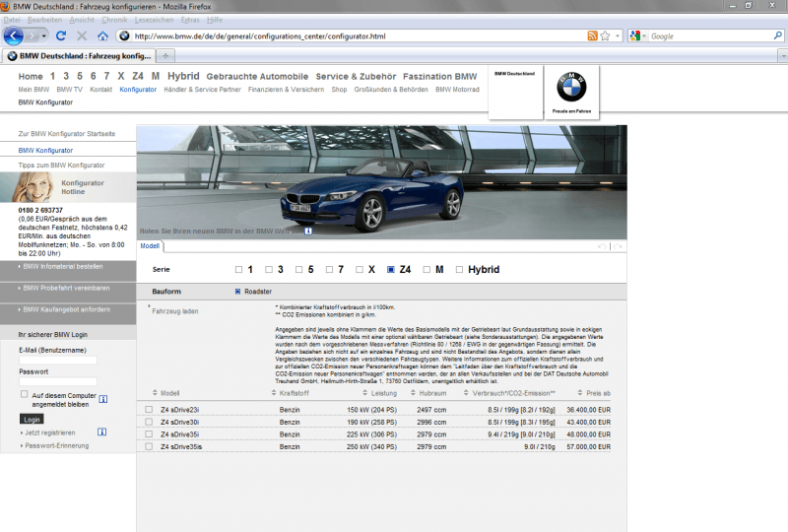Screen dimensions: 788x532
Task: Go to the browser home page icon
Action: tap(102, 36)
